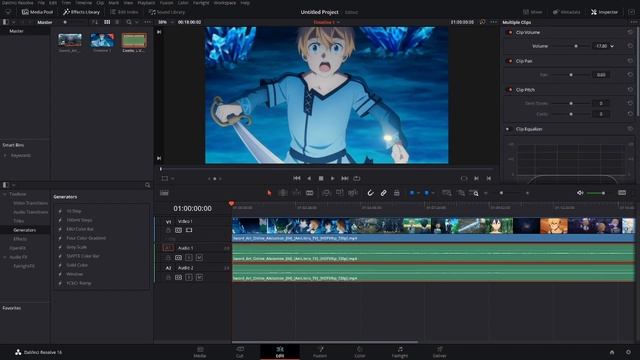Image resolution: width=640 pixels, height=360 pixels.
Task: Select the arrow Selection Mode tool
Action: (x=269, y=193)
